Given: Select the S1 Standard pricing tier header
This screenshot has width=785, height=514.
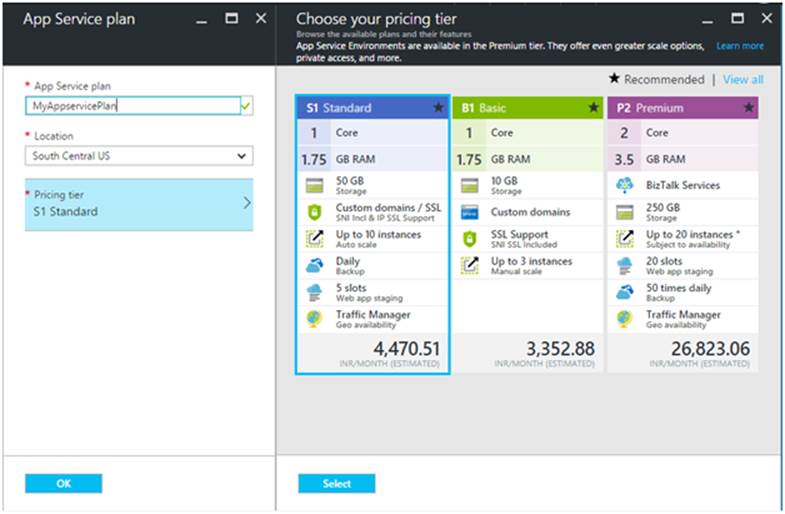Looking at the screenshot, I should (x=372, y=108).
